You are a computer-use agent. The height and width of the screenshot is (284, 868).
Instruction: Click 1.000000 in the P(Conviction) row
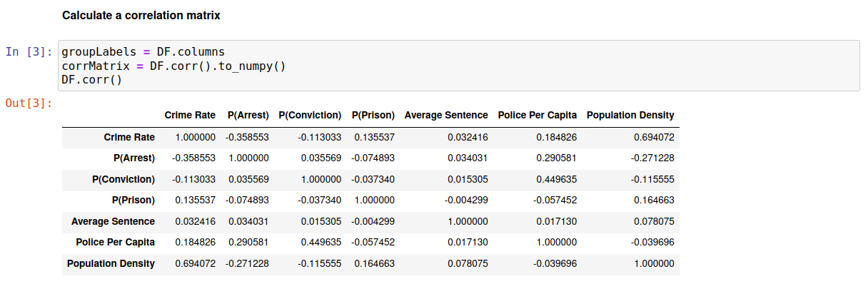click(x=321, y=179)
